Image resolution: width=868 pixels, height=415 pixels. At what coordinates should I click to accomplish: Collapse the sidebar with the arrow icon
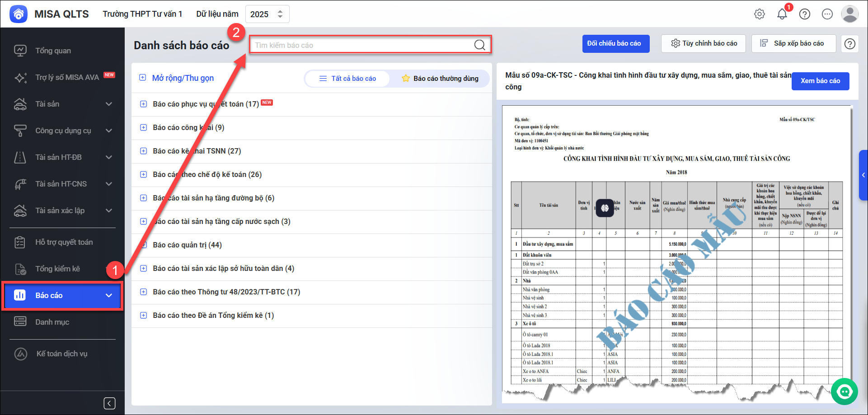click(109, 403)
